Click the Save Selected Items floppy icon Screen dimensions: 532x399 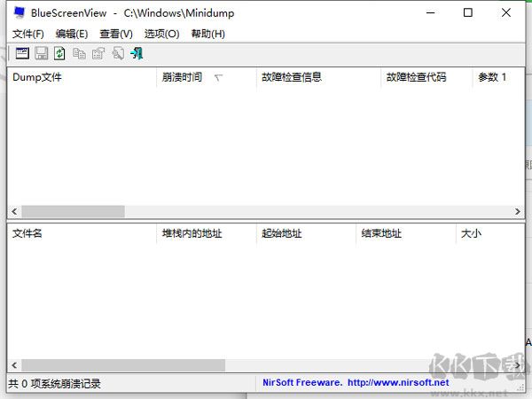click(x=42, y=53)
